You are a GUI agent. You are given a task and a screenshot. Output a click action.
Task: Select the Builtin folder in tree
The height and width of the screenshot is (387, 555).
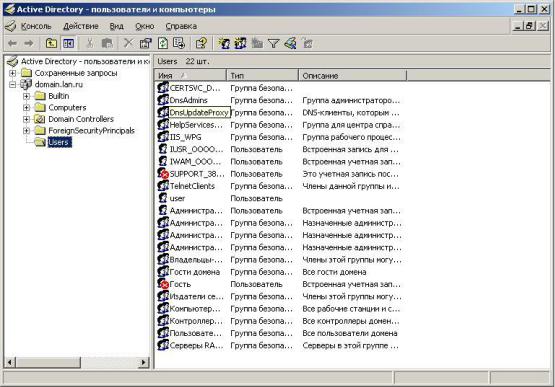pos(58,96)
